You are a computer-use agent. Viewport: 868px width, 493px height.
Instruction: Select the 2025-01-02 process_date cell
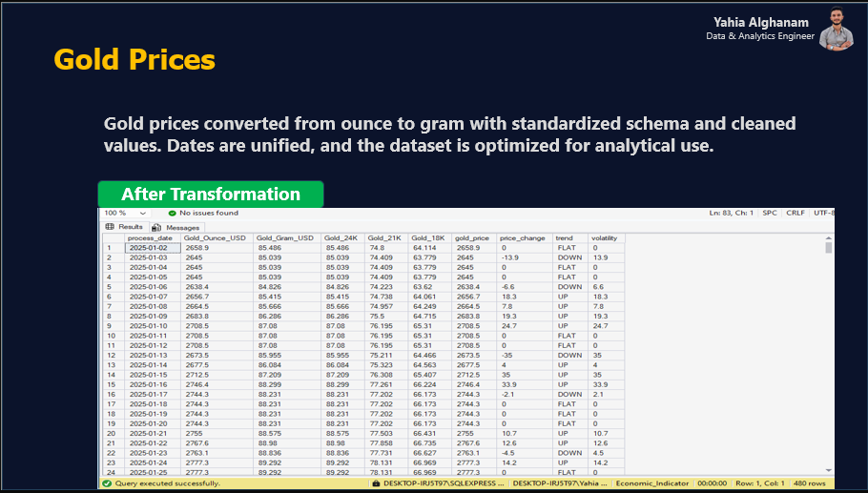pyautogui.click(x=153, y=248)
